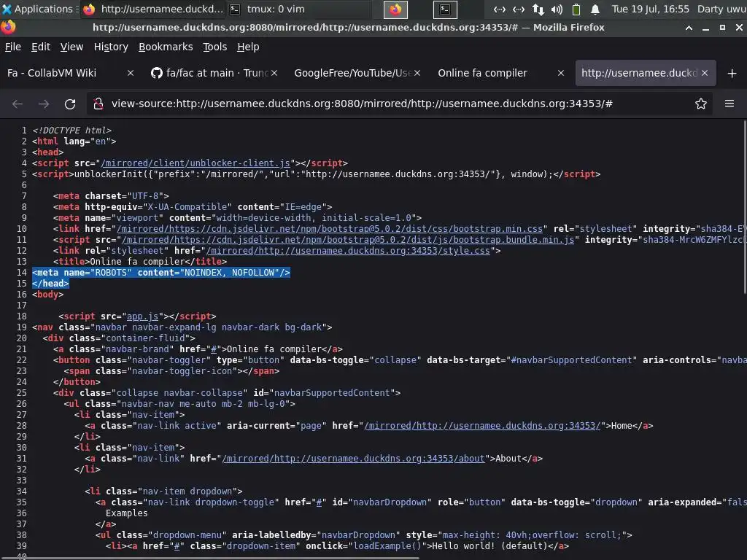Close the GoogleFree/YouTube tab
Screen dimensions: 747x560
coord(417,73)
